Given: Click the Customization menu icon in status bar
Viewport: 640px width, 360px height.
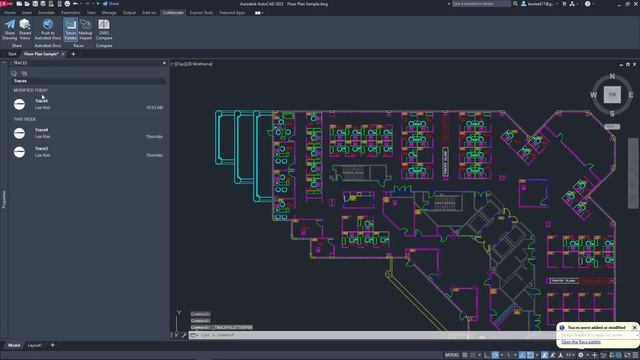Looking at the screenshot, I should (635, 356).
